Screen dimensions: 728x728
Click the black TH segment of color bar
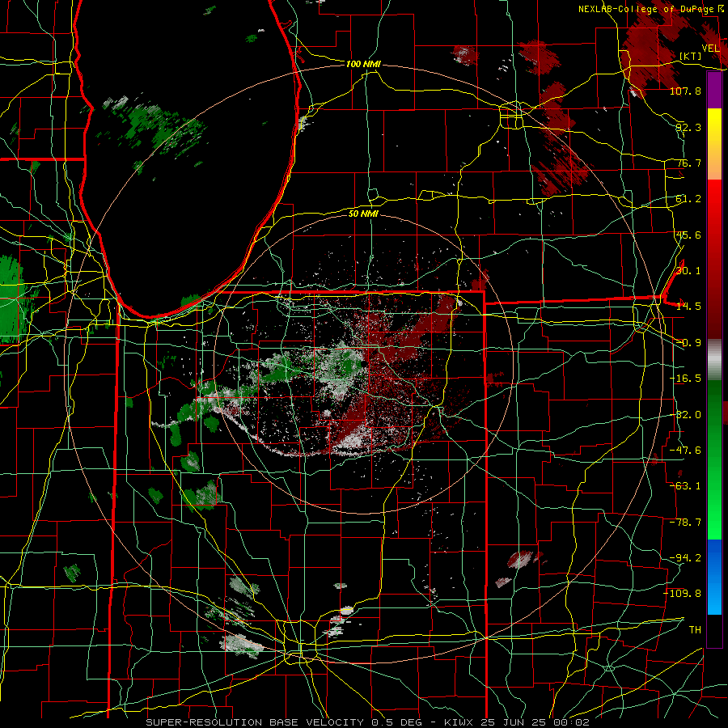click(x=714, y=630)
